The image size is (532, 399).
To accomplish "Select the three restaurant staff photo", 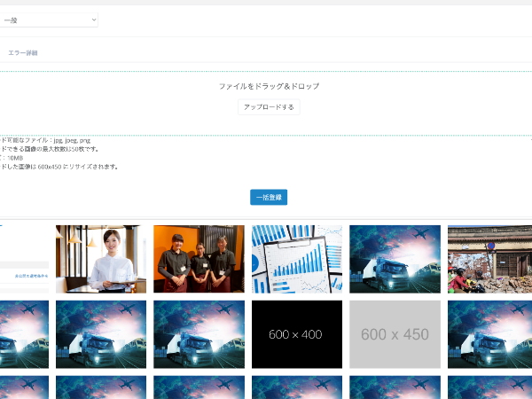I will (x=199, y=258).
